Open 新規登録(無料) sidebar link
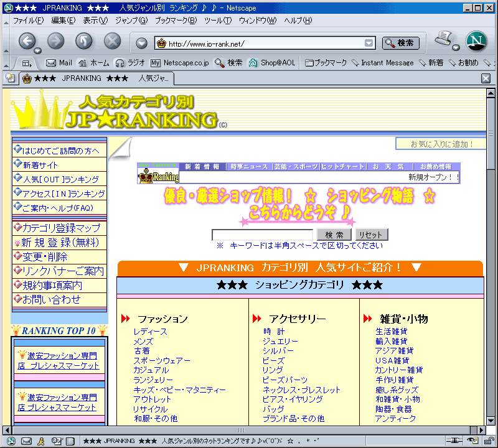 coord(59,242)
